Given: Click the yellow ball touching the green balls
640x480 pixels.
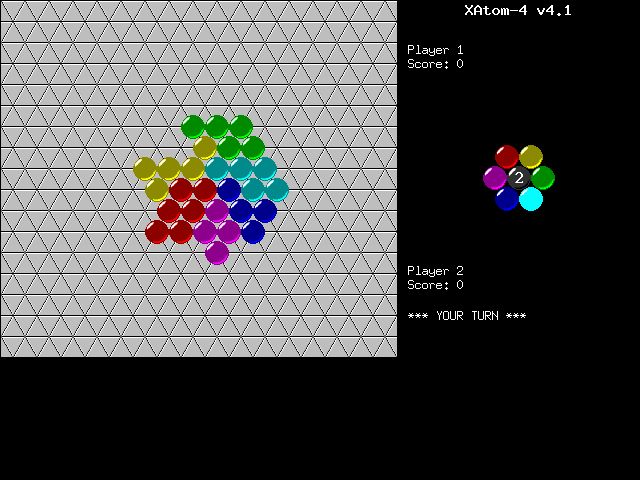Looking at the screenshot, I should (x=204, y=148).
